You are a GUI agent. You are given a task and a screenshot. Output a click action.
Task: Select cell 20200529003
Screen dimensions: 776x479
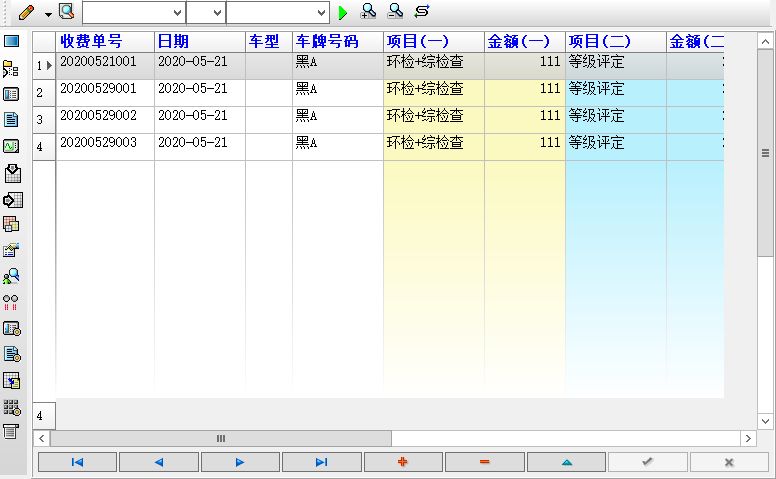[x=105, y=146]
